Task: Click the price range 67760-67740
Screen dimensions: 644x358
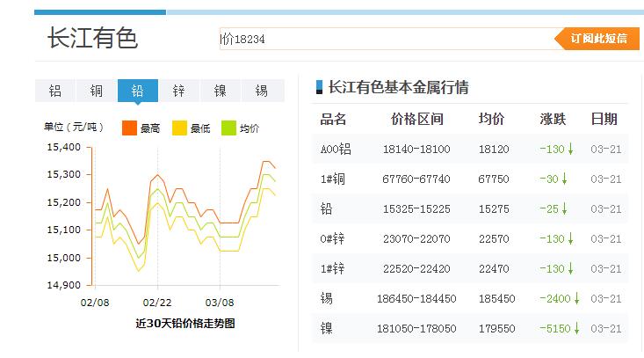Action: [x=416, y=179]
